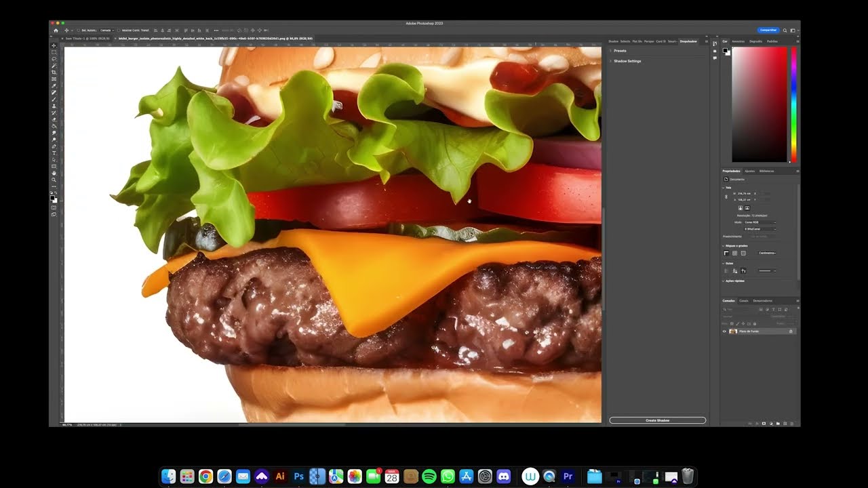Open the Dropshadow panel tab
Screen dimensions: 868x488
tap(688, 41)
